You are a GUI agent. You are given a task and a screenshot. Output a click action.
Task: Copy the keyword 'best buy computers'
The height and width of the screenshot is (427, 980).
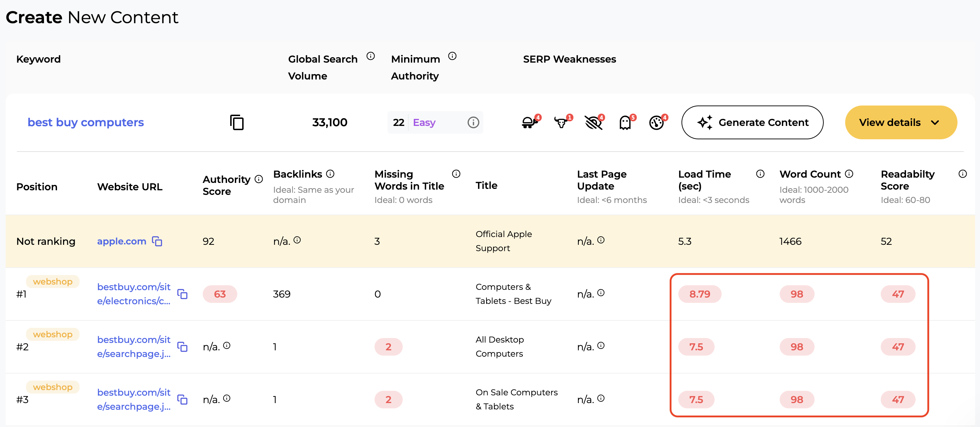click(x=237, y=122)
